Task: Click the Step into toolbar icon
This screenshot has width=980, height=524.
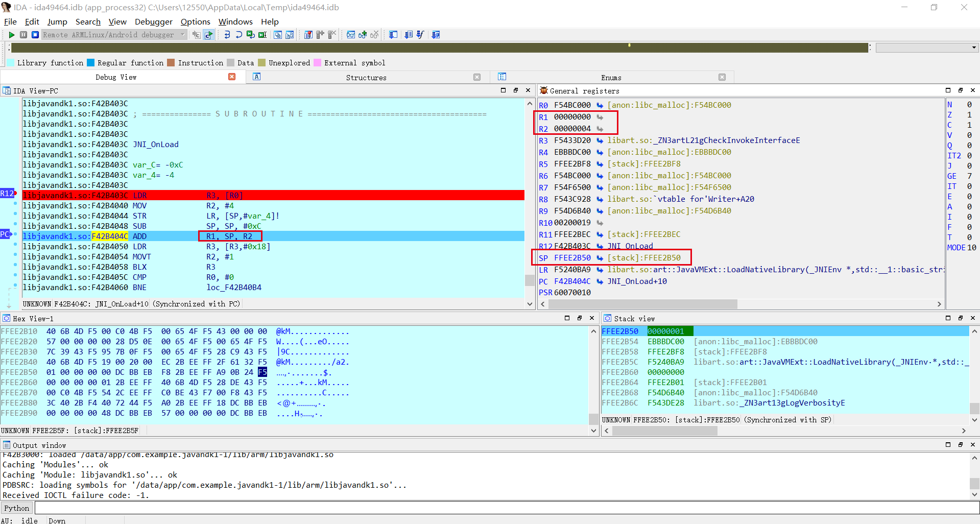Action: point(227,35)
